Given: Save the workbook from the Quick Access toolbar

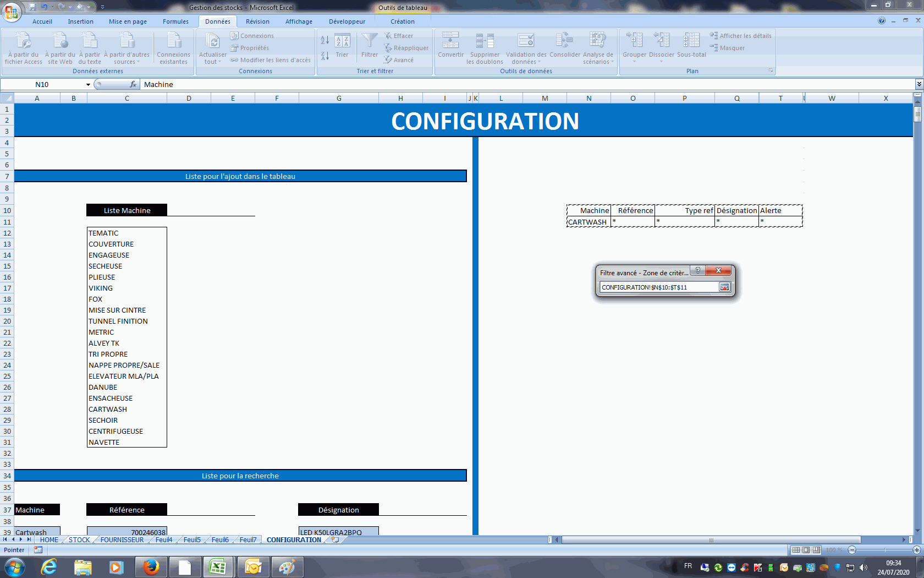Looking at the screenshot, I should 32,7.
